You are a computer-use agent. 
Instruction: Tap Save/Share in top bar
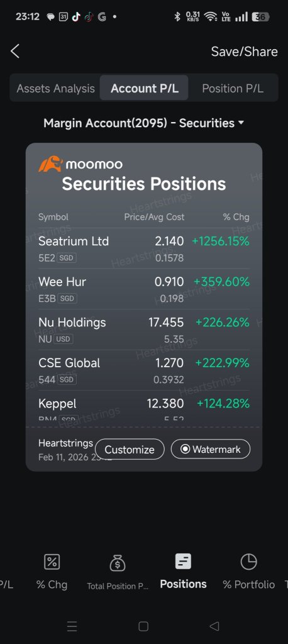coord(245,52)
